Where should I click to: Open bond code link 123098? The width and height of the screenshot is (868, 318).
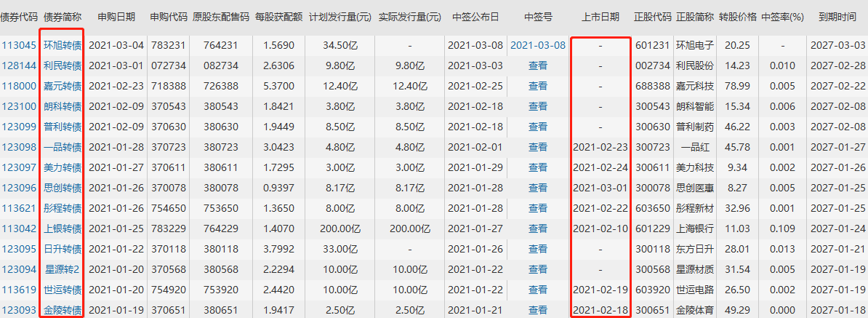pyautogui.click(x=19, y=147)
